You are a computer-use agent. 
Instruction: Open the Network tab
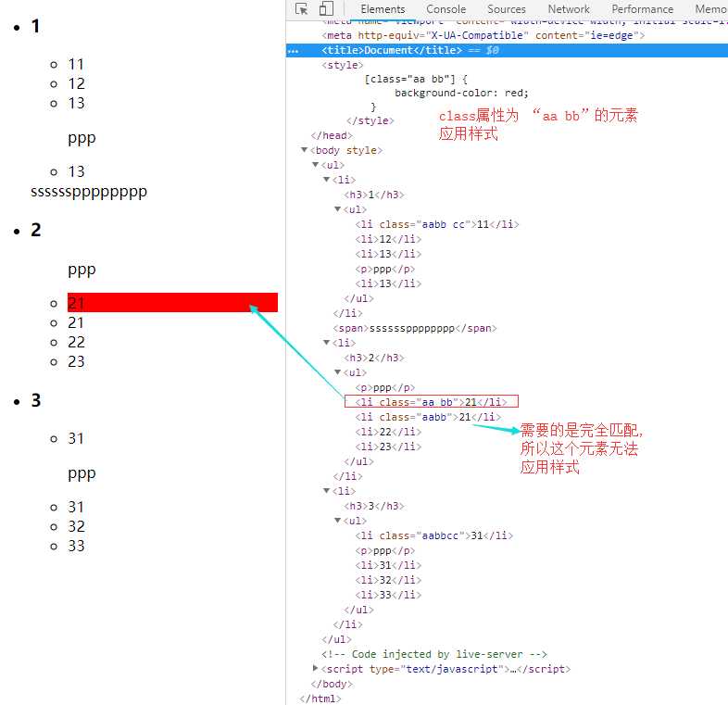coord(569,9)
